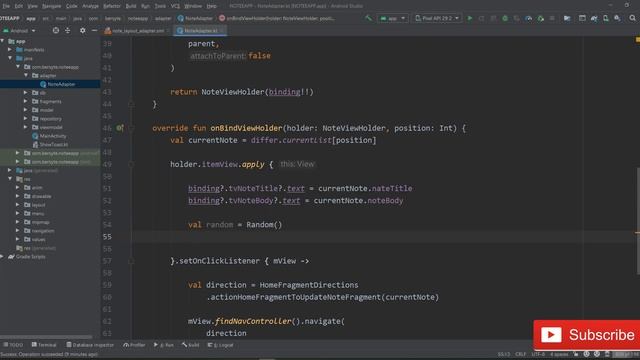This screenshot has height=360, width=640.
Task: Click the CRLF line separator status entry
Action: (x=520, y=354)
